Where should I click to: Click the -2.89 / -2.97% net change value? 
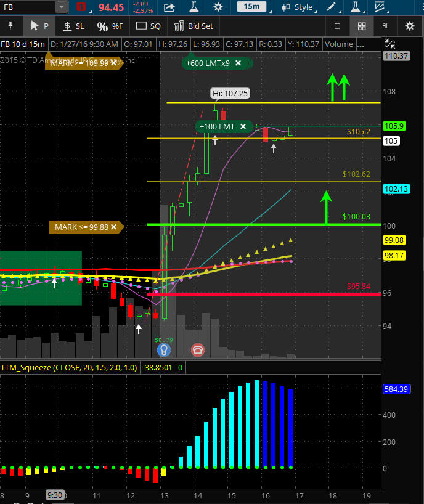(142, 7)
